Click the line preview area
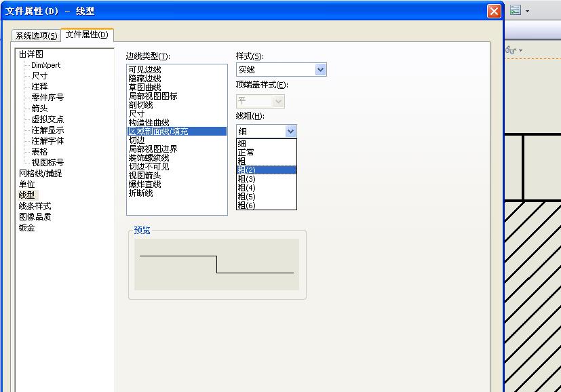Viewport: 561px width, 392px height. (217, 264)
